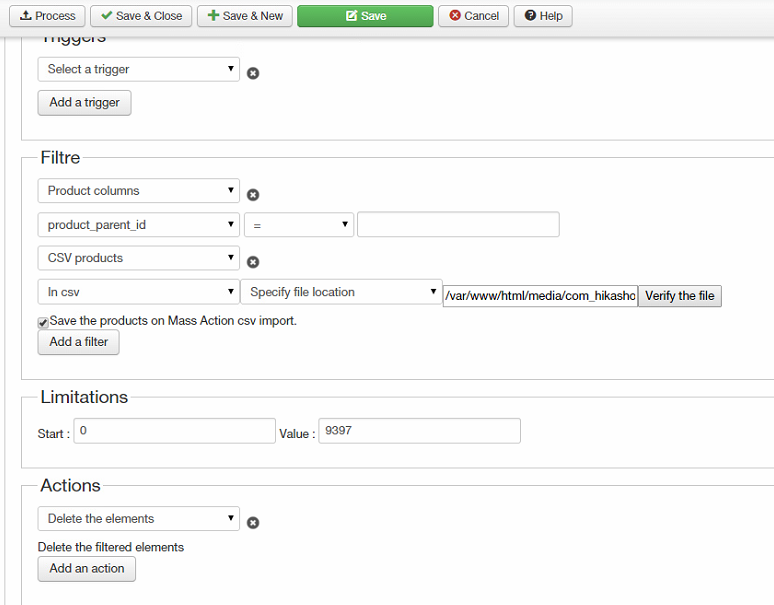Click into the Limitations Start field

point(175,431)
